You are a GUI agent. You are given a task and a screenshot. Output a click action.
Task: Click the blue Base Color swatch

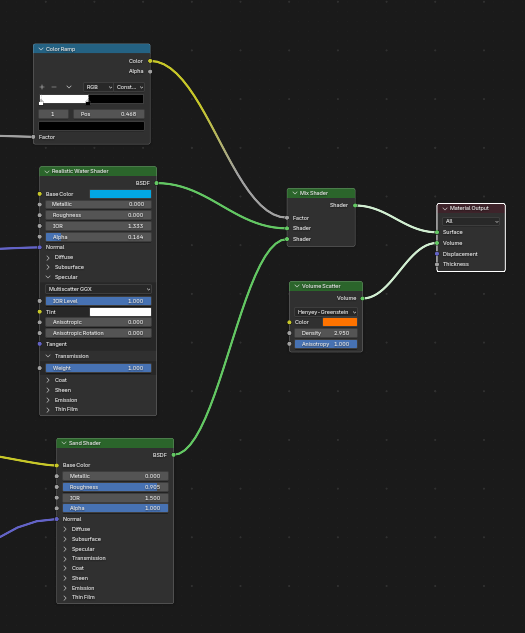click(x=120, y=194)
